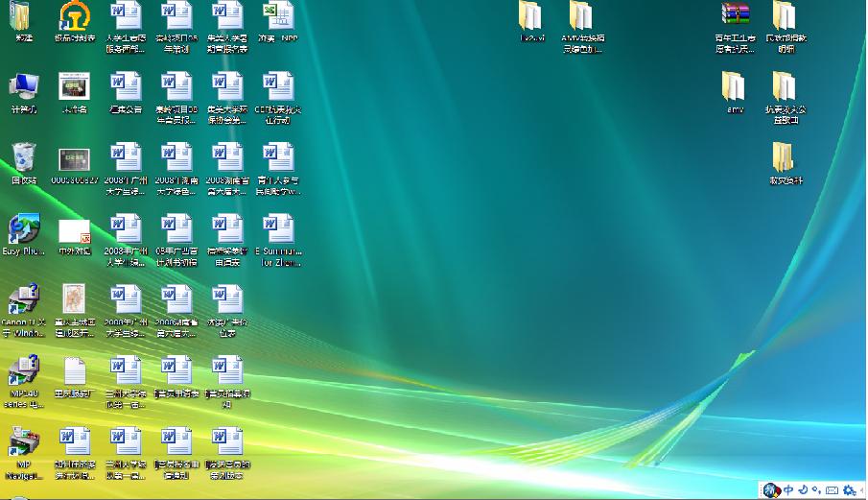Viewport: 868px width, 500px height.
Task: Select the 案例版本 Word document
Action: point(227,440)
